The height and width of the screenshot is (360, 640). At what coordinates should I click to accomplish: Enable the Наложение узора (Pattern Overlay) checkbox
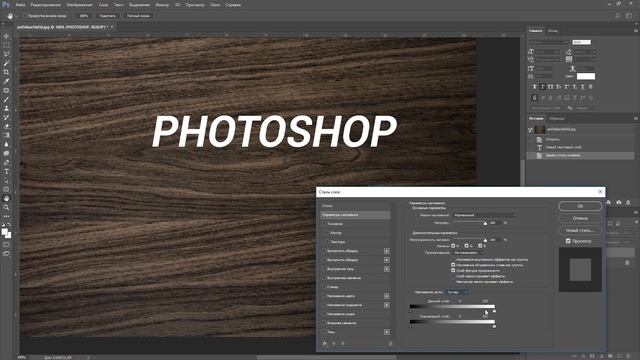(x=324, y=314)
